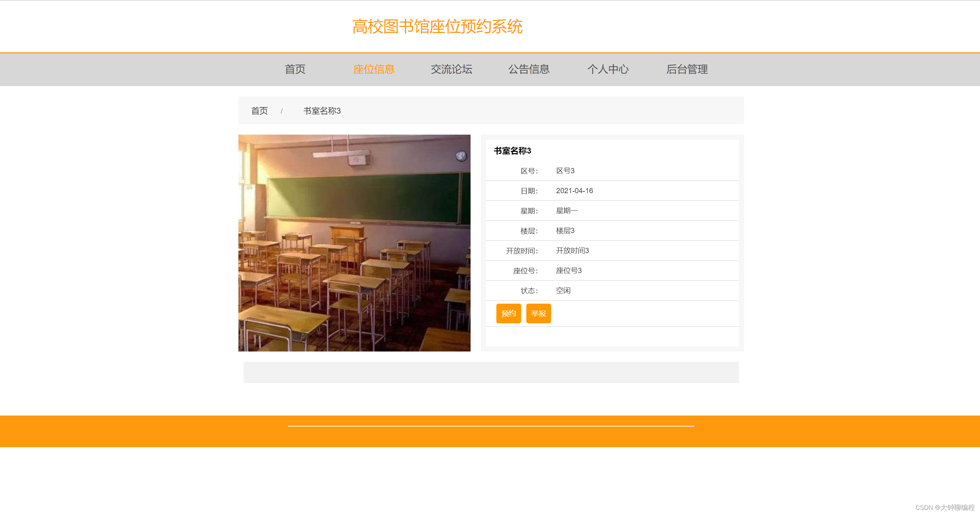Click the CSDN @大钟聊编程 watermark
Image resolution: width=980 pixels, height=514 pixels.
coord(945,507)
